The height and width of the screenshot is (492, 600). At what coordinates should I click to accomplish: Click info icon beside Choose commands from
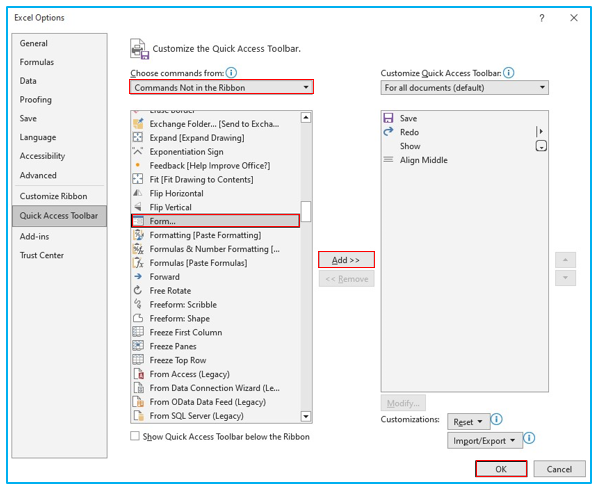(231, 72)
